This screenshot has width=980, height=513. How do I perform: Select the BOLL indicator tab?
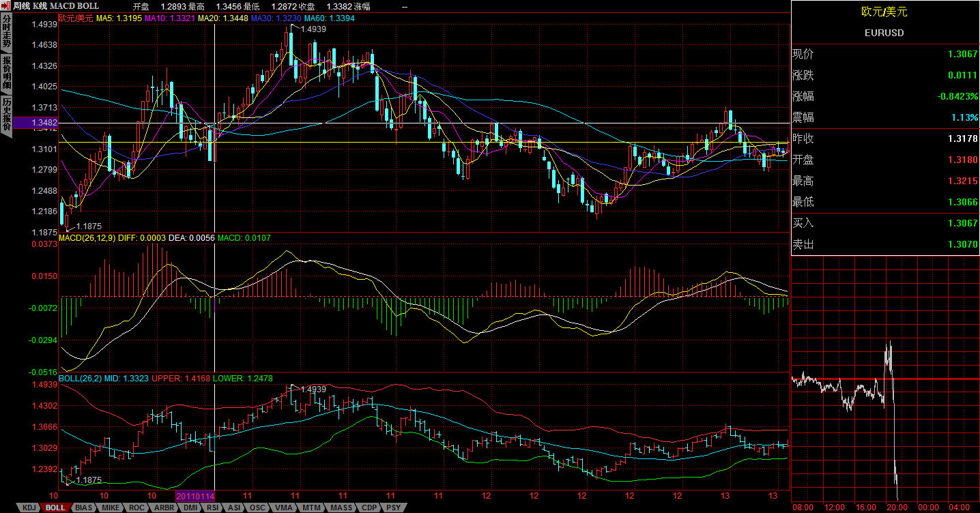(56, 508)
